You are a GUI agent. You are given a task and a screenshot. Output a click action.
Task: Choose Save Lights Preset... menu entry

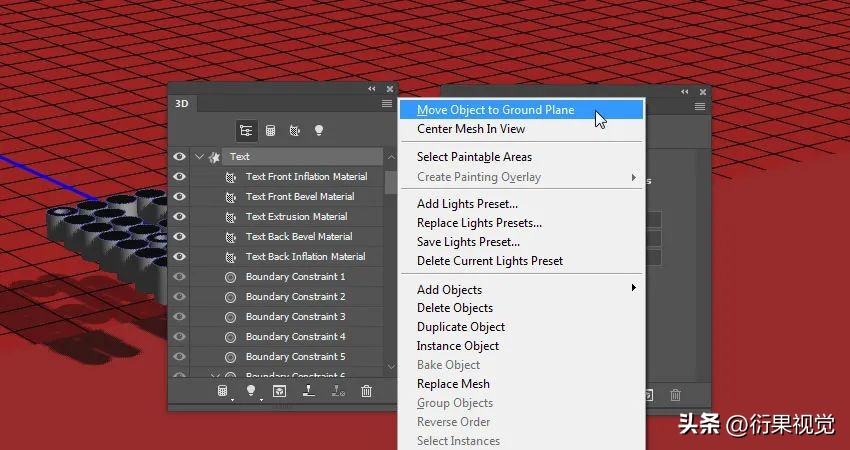pos(521,242)
